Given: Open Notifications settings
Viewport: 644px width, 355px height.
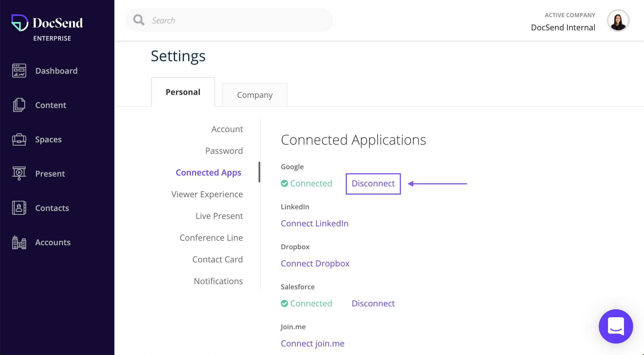Looking at the screenshot, I should click(x=218, y=281).
